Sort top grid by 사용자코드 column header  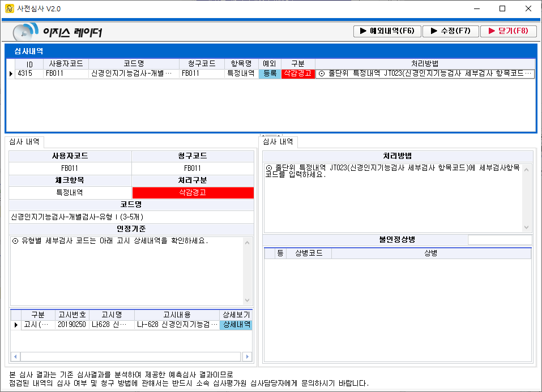coord(66,63)
